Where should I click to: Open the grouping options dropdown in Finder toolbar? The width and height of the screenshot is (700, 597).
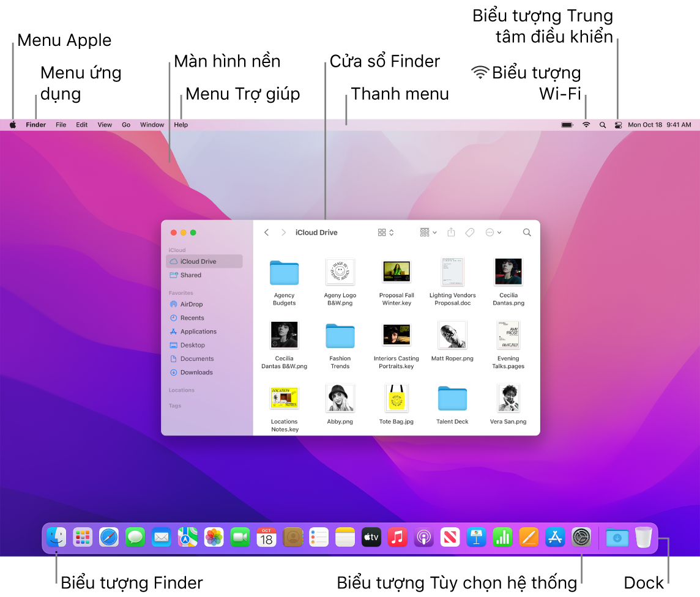tap(428, 232)
